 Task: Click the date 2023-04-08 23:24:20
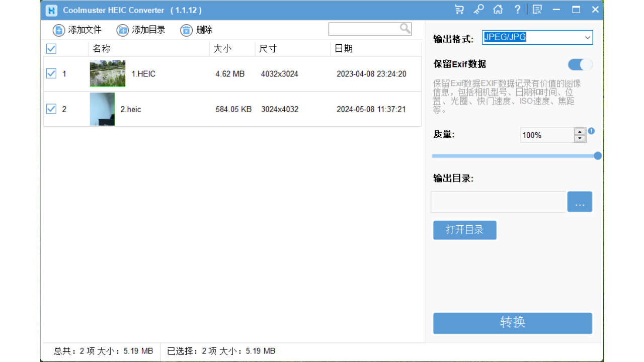[371, 74]
